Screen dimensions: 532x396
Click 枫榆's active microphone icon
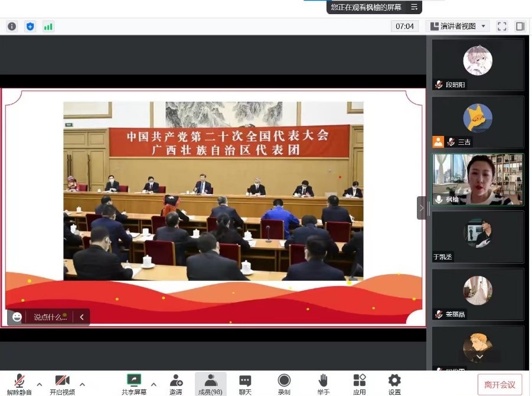click(x=439, y=199)
